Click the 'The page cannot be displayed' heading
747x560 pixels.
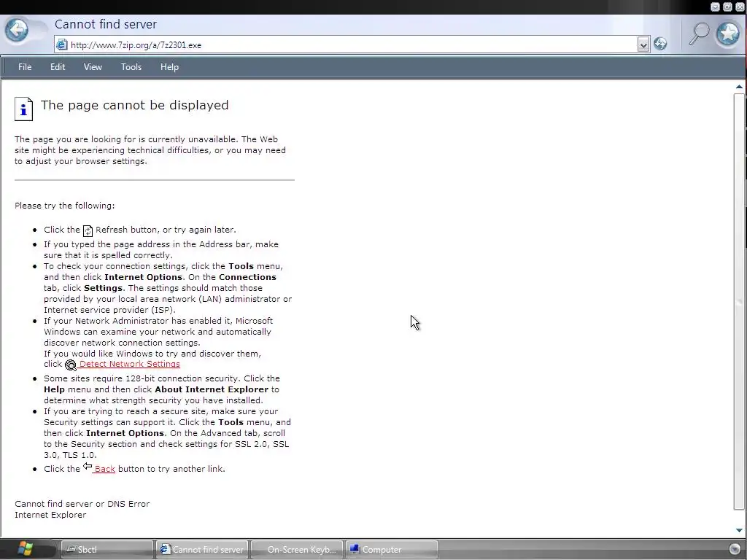click(x=134, y=105)
